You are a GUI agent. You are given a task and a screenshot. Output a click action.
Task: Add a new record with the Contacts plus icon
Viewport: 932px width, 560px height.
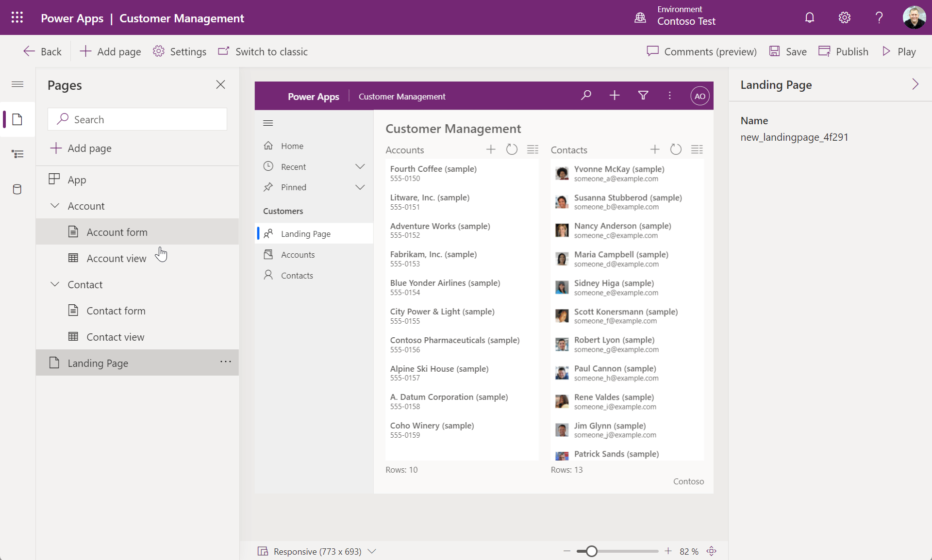point(654,149)
